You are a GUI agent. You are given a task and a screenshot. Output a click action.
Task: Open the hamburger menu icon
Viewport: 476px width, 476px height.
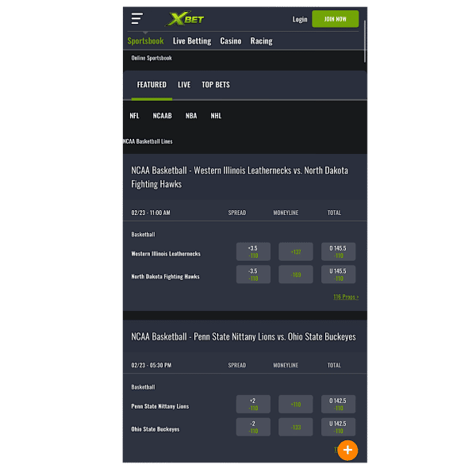click(x=137, y=18)
